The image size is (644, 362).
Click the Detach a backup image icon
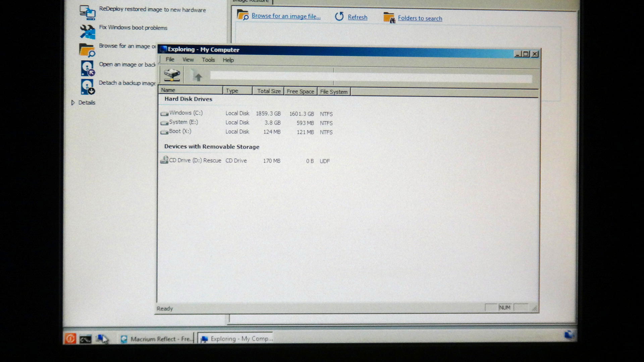click(88, 87)
